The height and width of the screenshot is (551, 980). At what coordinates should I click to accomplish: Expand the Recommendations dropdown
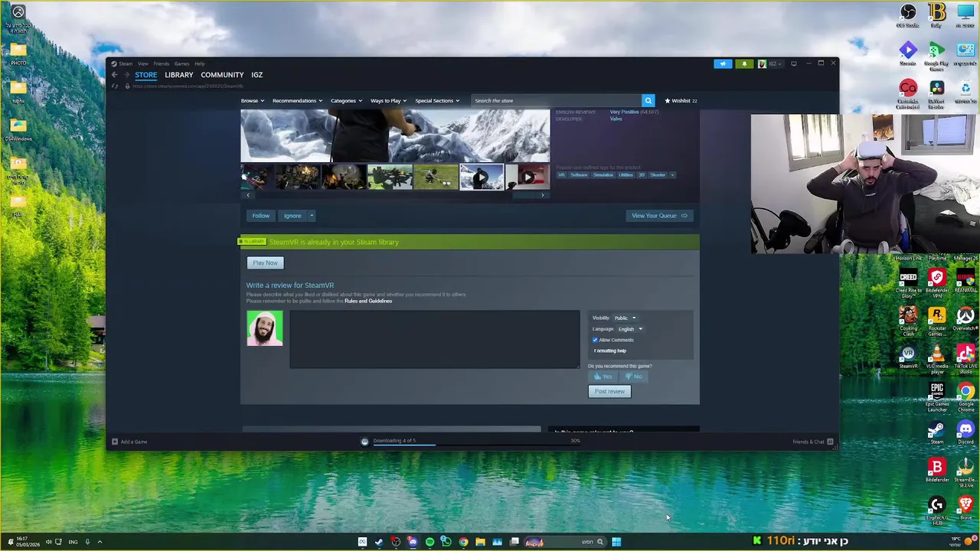[x=297, y=100]
